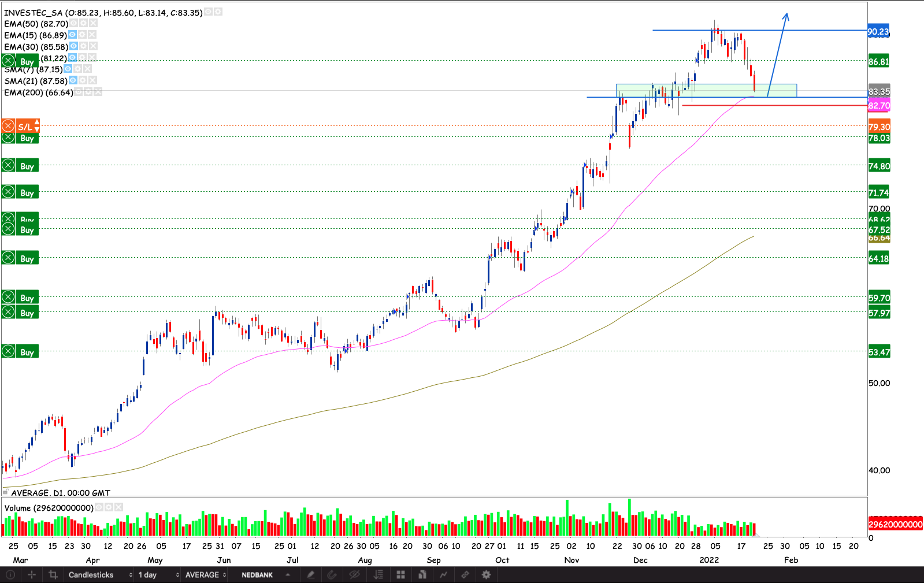Open settings for EMA(50) indicator
The width and height of the screenshot is (924, 583).
(x=84, y=23)
